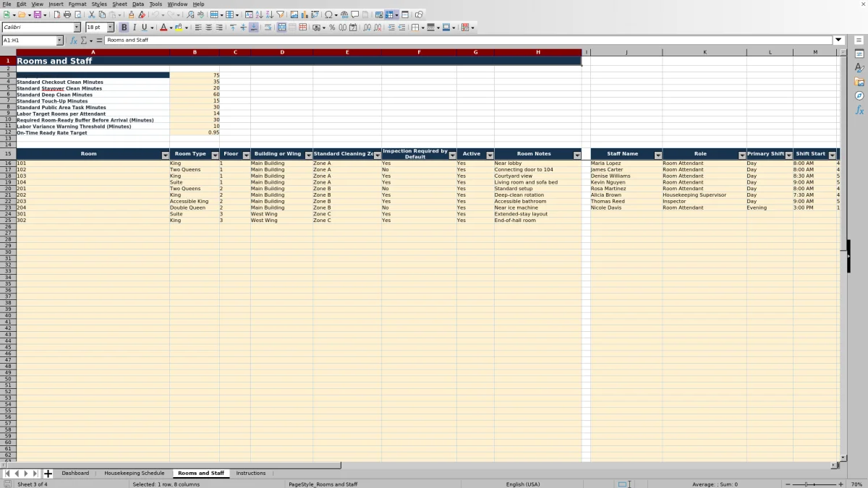Toggle Align Bottom button
This screenshot has width=868, height=488.
click(x=253, y=27)
